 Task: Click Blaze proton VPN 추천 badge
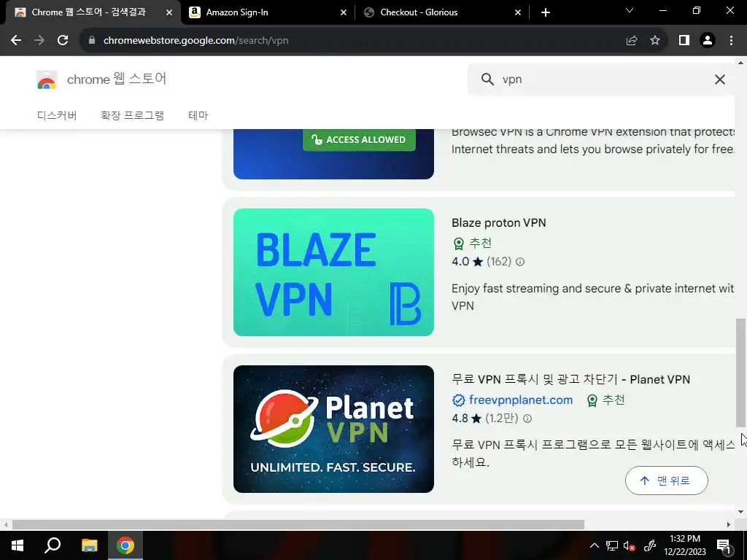[x=472, y=244]
